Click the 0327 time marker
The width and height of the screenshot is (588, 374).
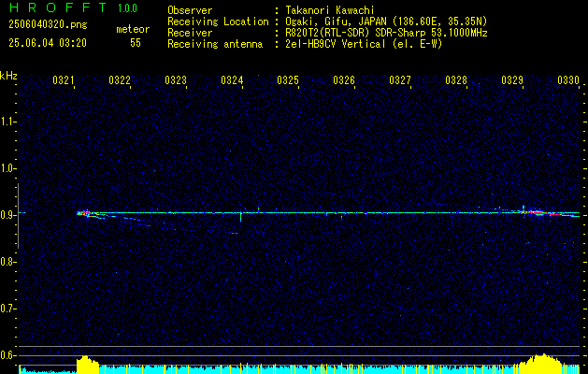click(400, 79)
